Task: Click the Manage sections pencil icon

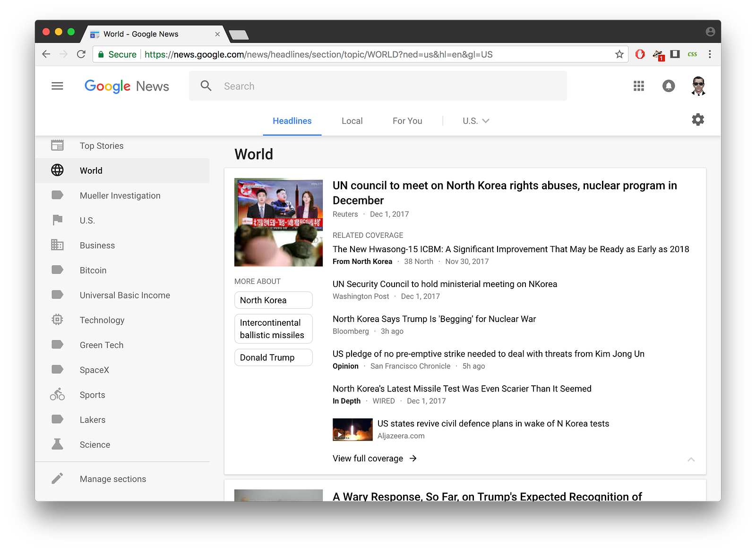Action: pyautogui.click(x=57, y=479)
